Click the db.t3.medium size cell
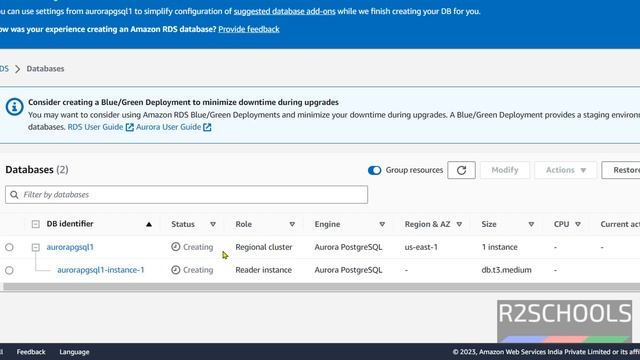The image size is (640, 360). [x=506, y=270]
